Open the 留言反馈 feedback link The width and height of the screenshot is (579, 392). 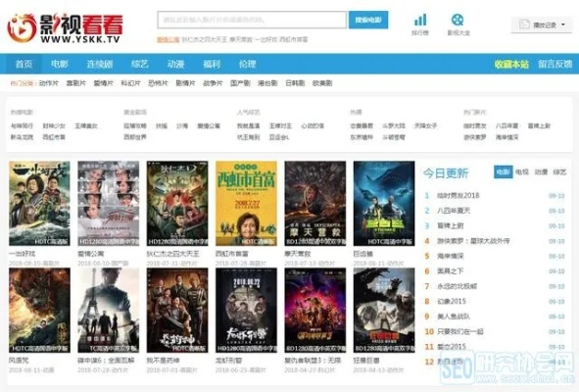555,64
